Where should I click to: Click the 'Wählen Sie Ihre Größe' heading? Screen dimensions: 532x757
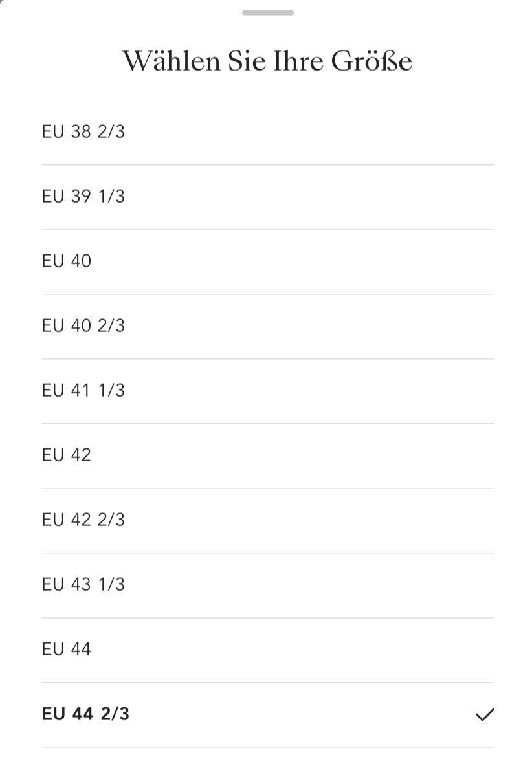267,61
